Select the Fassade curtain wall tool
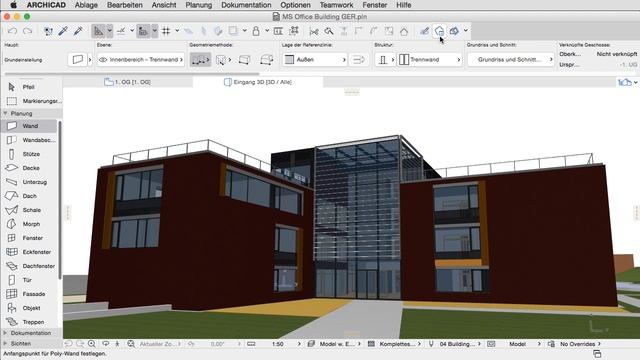Image resolution: width=640 pixels, height=360 pixels. [x=29, y=294]
